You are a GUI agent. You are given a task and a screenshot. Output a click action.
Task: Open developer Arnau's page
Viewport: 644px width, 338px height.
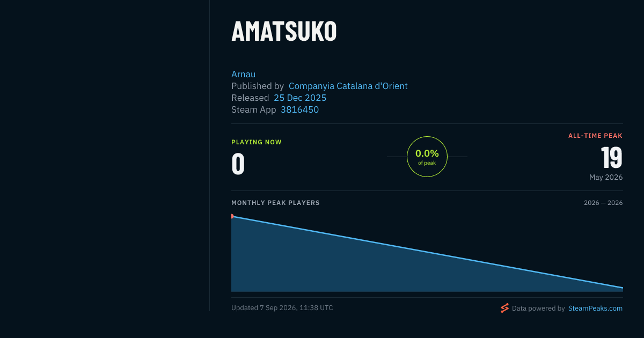coord(244,74)
